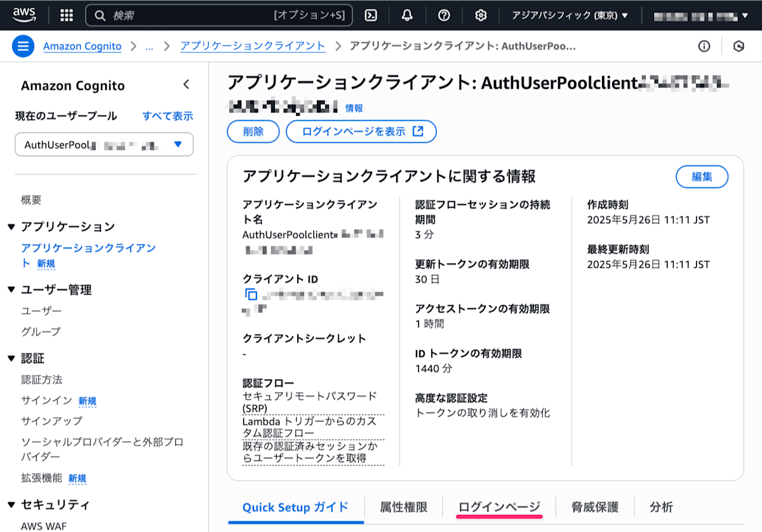Collapse the 認証 section
Screen dimensions: 762x532
(x=11, y=359)
